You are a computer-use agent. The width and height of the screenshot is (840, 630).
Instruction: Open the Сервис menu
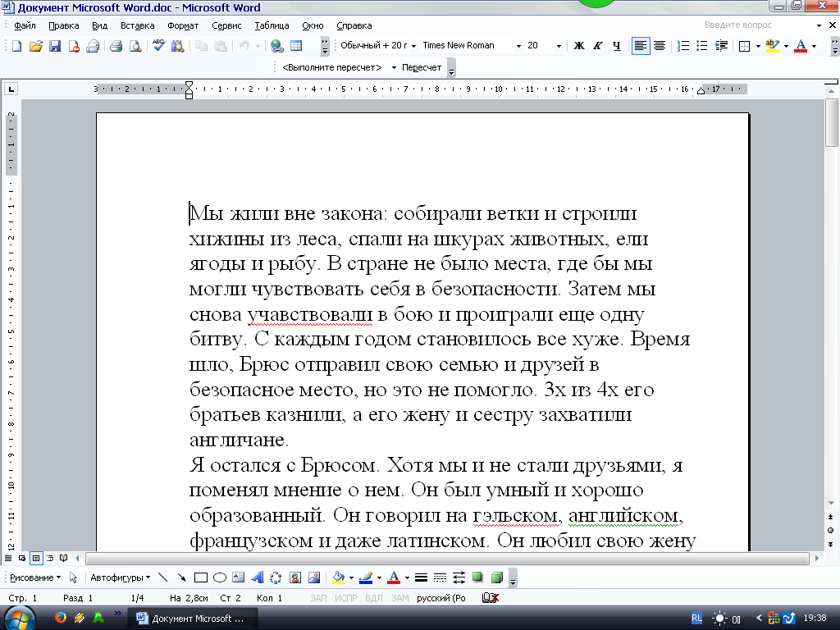coord(226,25)
